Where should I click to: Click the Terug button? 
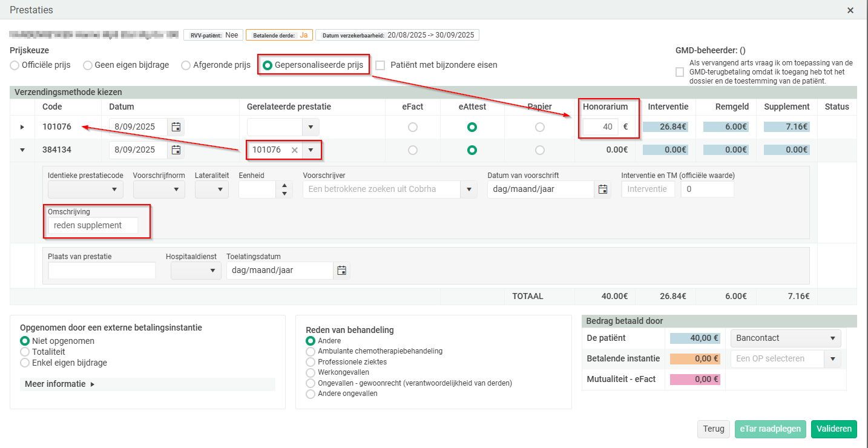tap(713, 429)
